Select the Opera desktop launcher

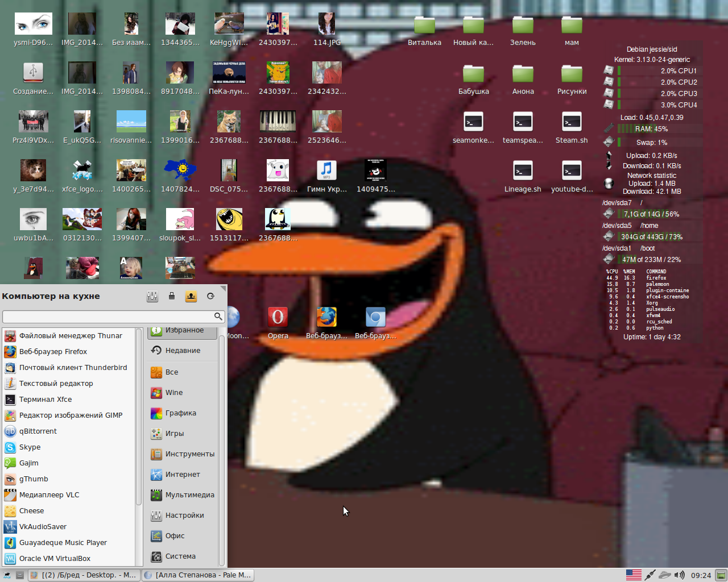(278, 322)
